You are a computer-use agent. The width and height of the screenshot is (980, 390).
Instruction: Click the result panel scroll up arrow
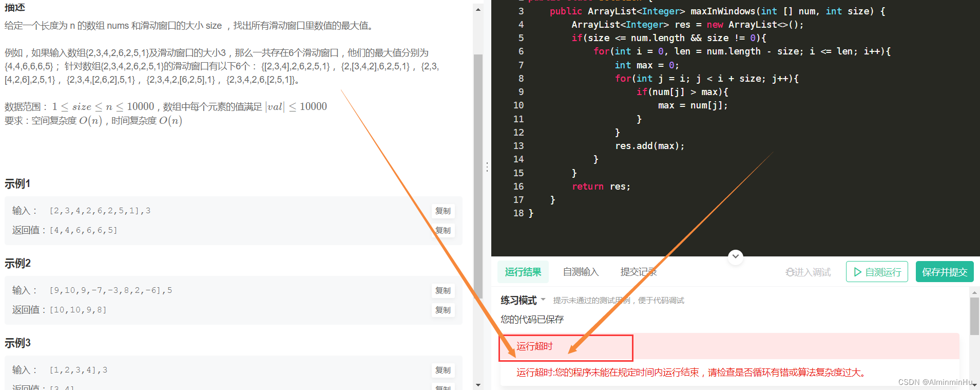pyautogui.click(x=974, y=292)
